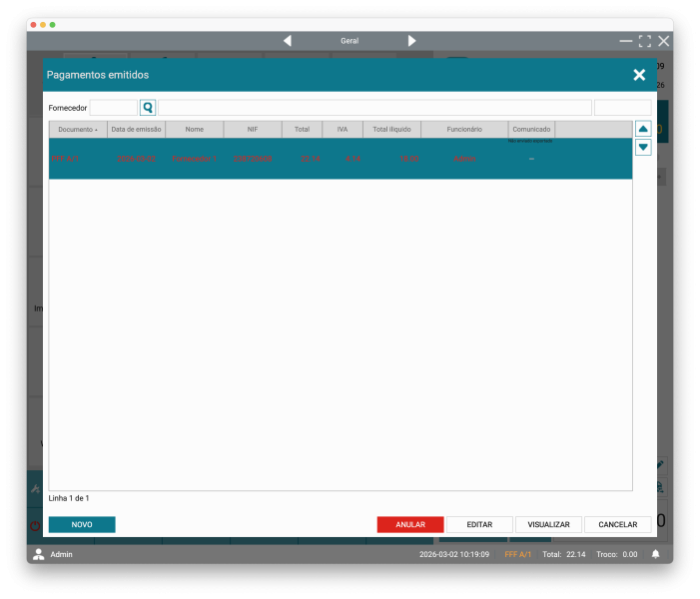Viewport: 700px width, 599px height.
Task: Click the EDITAR button
Action: pyautogui.click(x=479, y=524)
